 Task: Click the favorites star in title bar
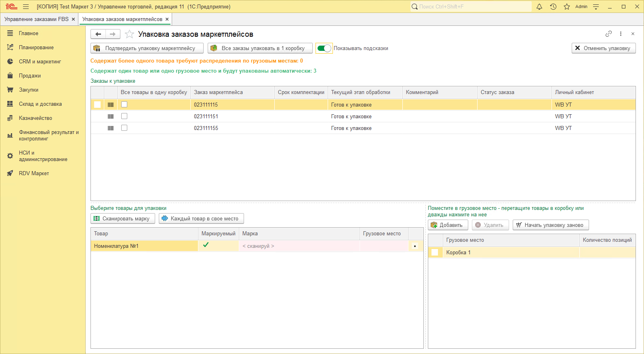pyautogui.click(x=567, y=6)
